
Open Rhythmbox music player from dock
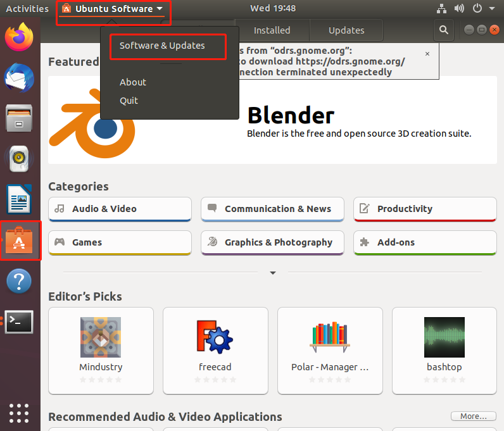(19, 159)
